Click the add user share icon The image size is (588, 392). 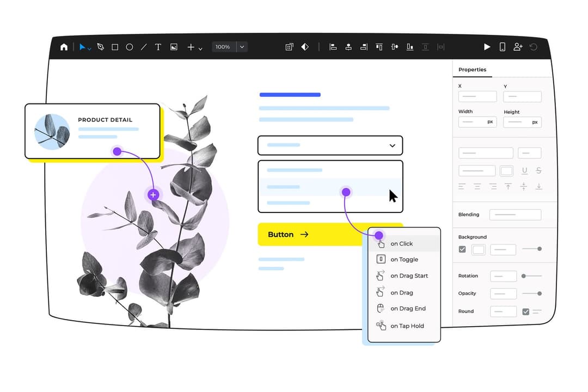tap(518, 47)
